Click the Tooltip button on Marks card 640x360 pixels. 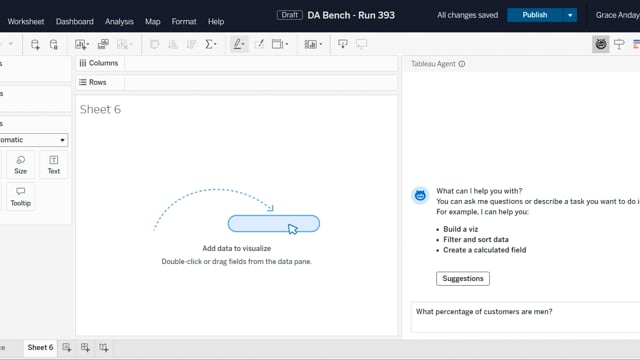pyautogui.click(x=20, y=196)
